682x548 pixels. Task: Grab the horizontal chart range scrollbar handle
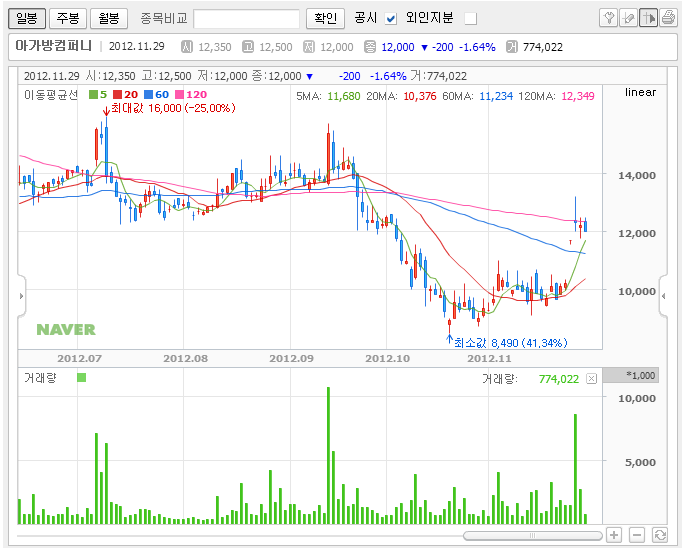(x=533, y=535)
